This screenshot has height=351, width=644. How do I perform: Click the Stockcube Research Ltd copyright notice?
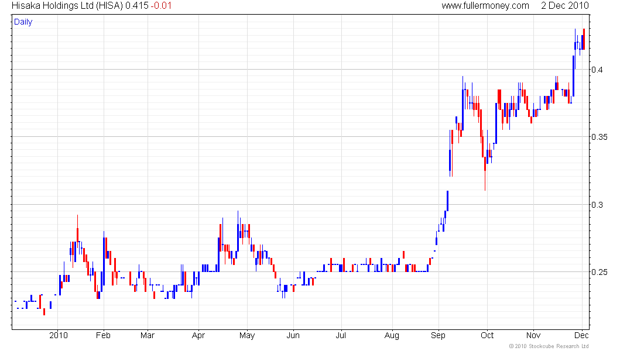pyautogui.click(x=549, y=346)
